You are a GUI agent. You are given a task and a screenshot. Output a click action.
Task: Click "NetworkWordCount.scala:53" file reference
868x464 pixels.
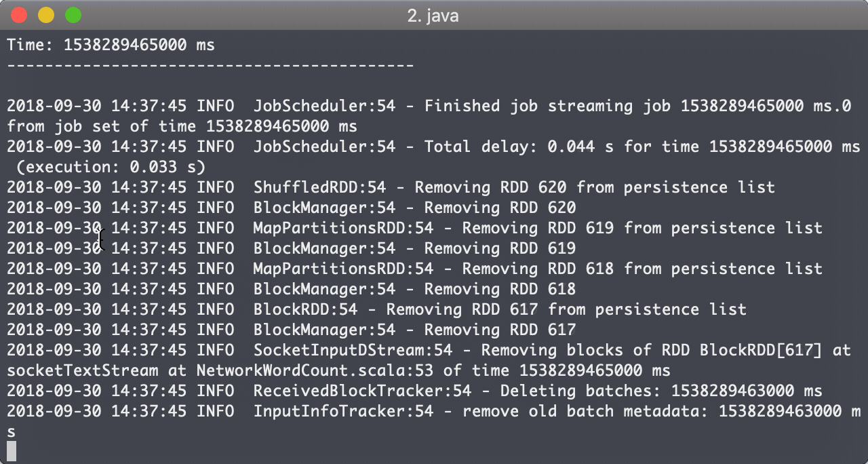pyautogui.click(x=315, y=371)
